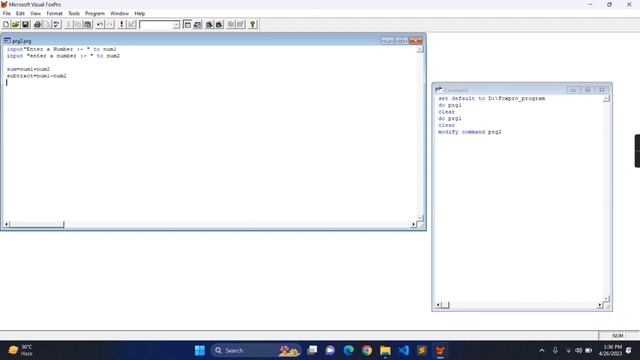Click right scroll arrow in Command window
Viewport: 640px width, 360px height.
600,305
